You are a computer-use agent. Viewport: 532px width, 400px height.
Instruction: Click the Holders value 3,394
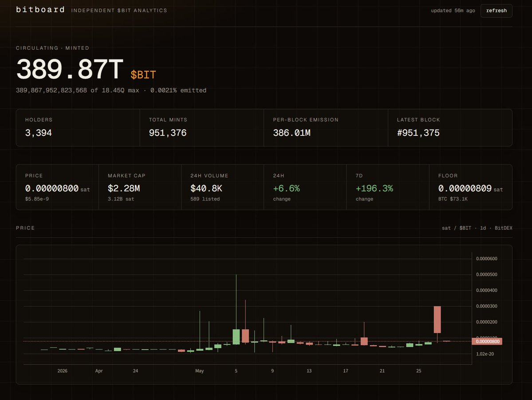38,133
